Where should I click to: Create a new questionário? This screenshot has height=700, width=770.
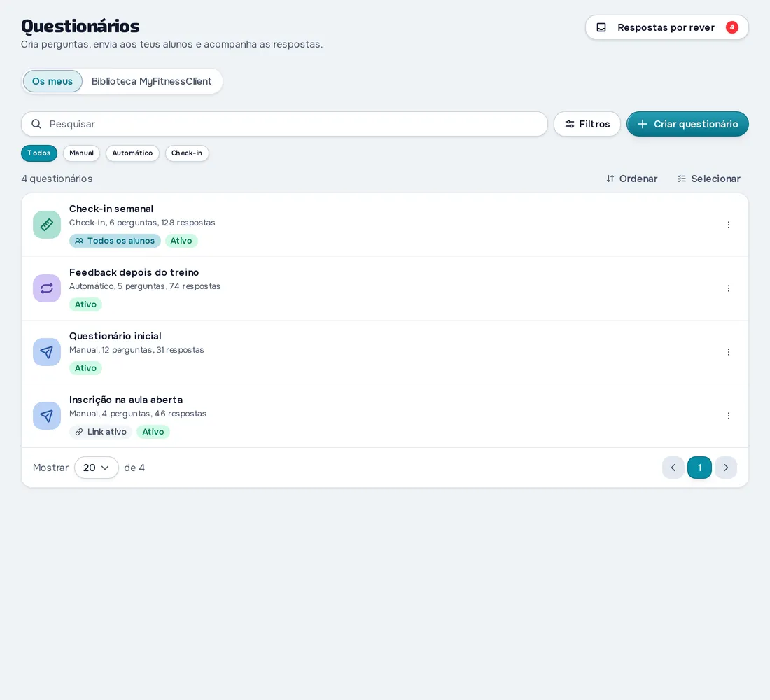click(x=687, y=124)
